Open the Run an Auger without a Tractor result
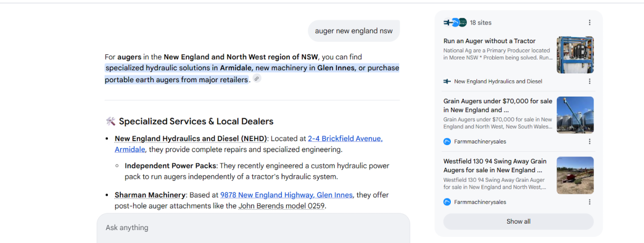The height and width of the screenshot is (243, 644). click(x=489, y=41)
